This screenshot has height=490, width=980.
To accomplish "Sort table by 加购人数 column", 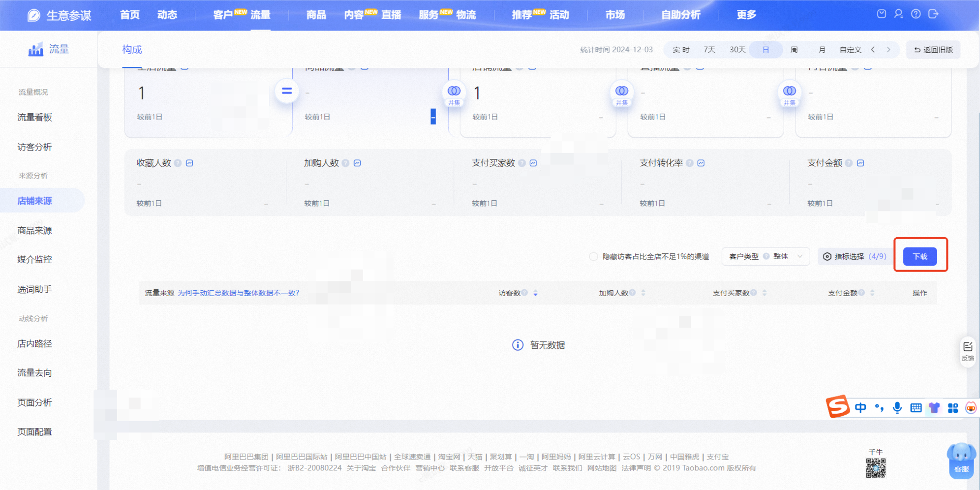I will pyautogui.click(x=643, y=293).
